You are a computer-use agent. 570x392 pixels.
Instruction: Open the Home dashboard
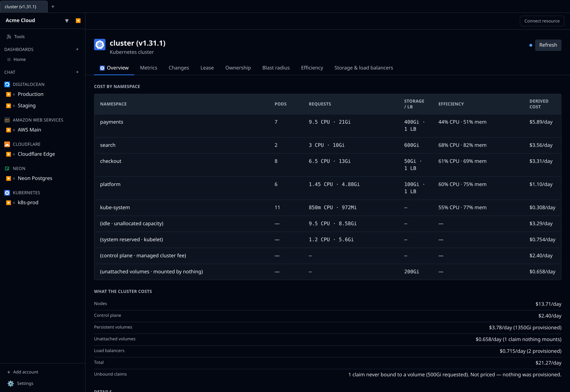(x=19, y=60)
